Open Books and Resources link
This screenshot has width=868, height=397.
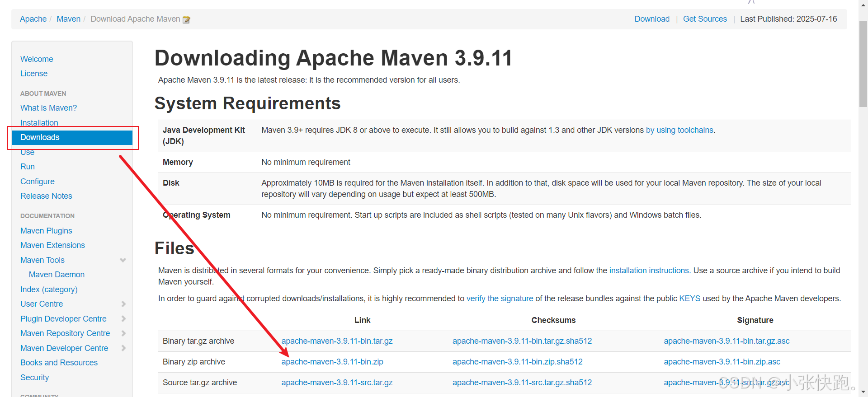[59, 363]
